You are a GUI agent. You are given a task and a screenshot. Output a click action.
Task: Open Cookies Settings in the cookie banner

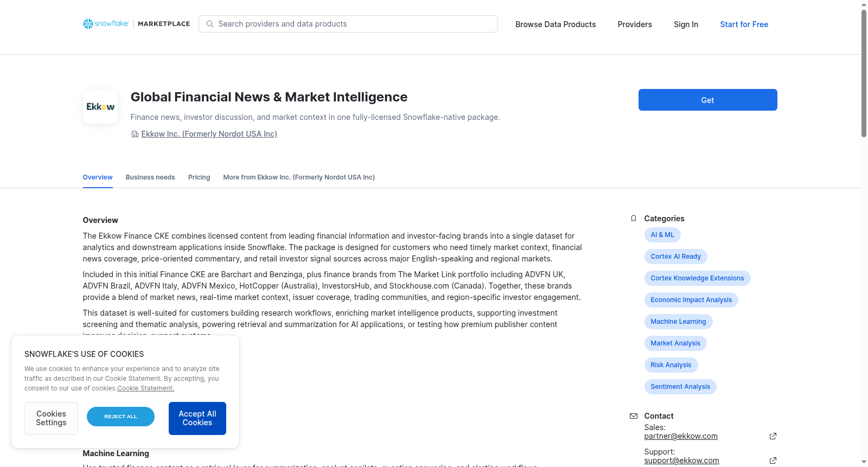[51, 418]
